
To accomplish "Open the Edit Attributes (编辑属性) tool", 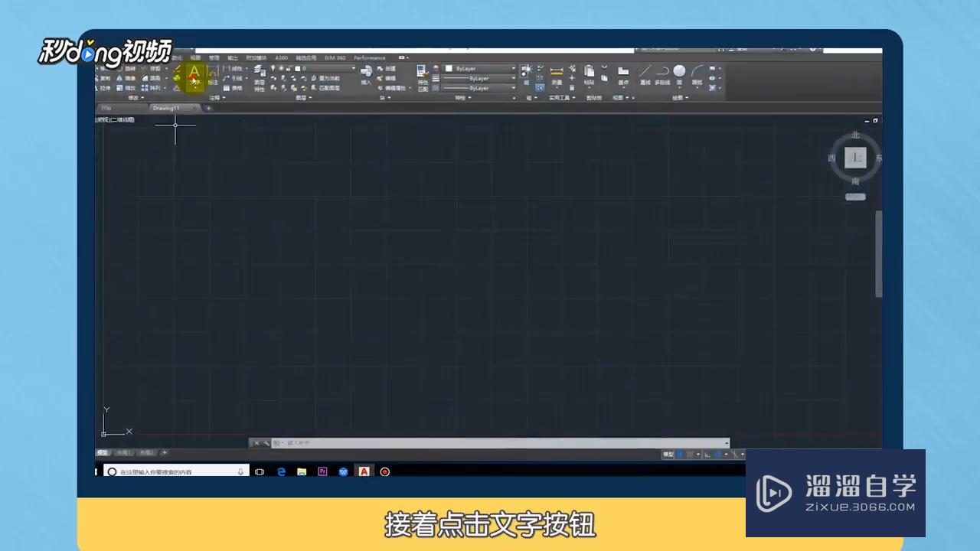I will pos(395,88).
